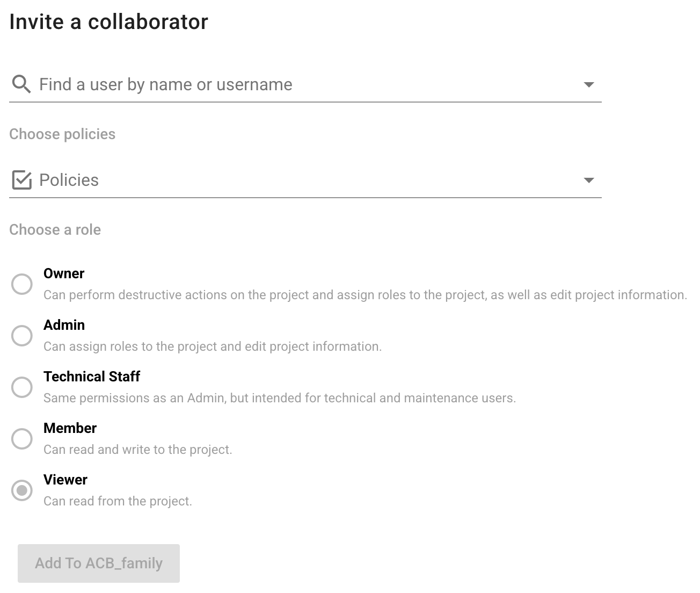The width and height of the screenshot is (700, 593).
Task: Select the Viewer role radio button
Action: click(x=22, y=490)
